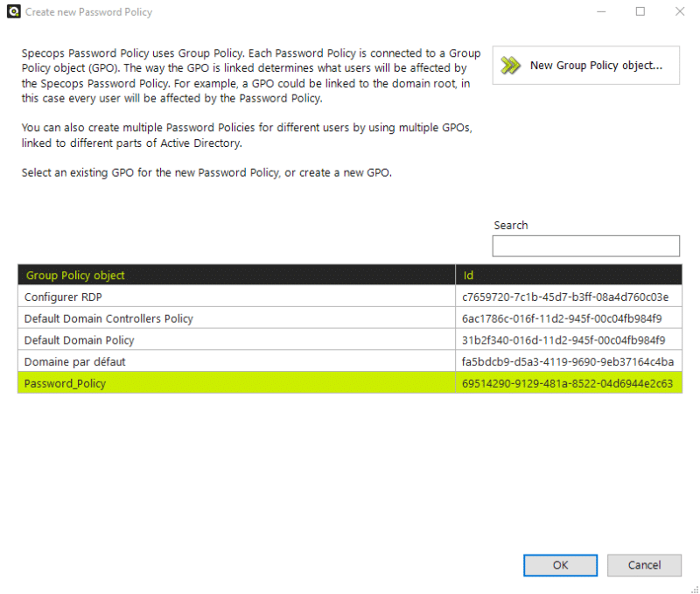Click Id 69514290-9129-481a cell

coord(569,383)
